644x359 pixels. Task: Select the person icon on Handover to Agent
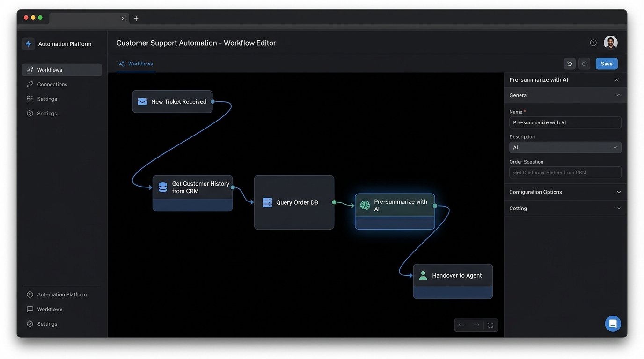tap(423, 275)
